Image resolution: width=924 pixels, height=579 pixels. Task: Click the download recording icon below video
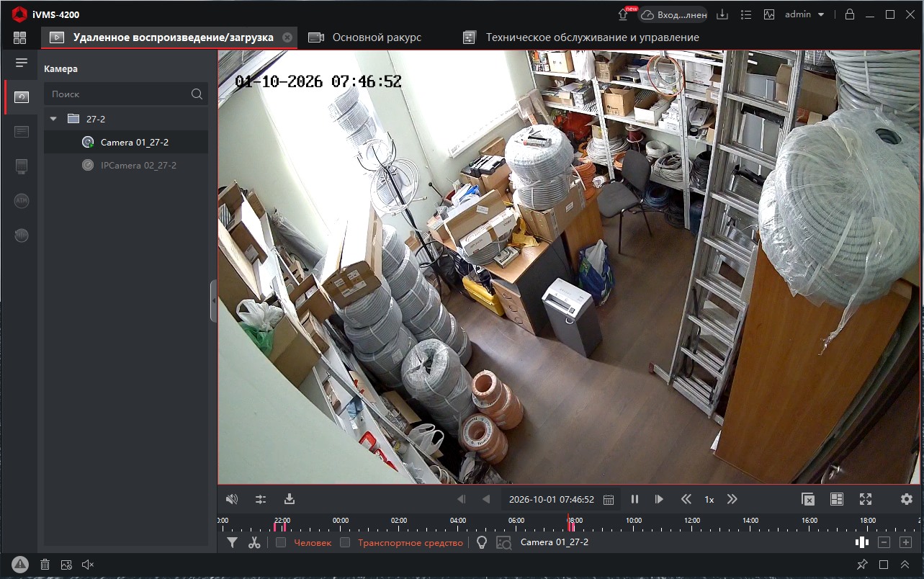click(x=290, y=499)
